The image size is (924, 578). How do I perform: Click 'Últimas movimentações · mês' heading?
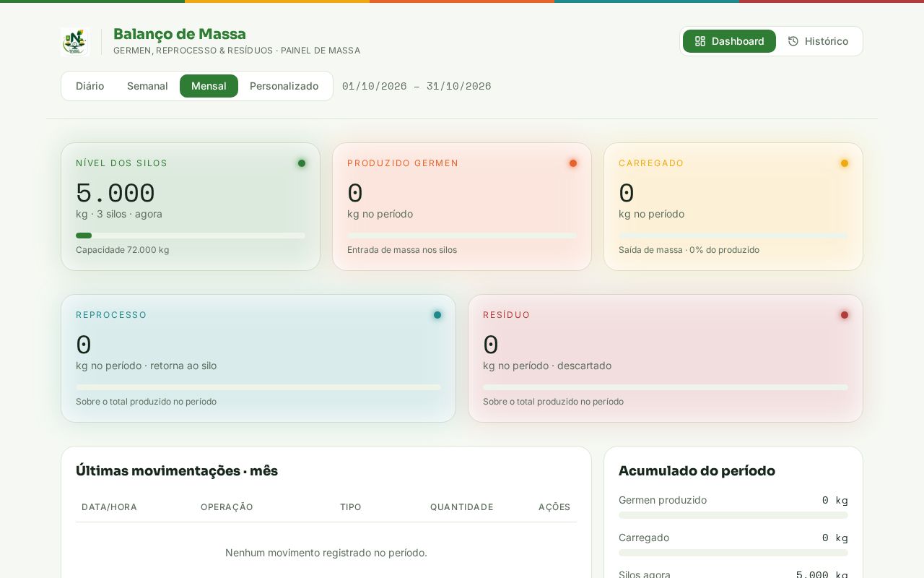click(x=177, y=471)
